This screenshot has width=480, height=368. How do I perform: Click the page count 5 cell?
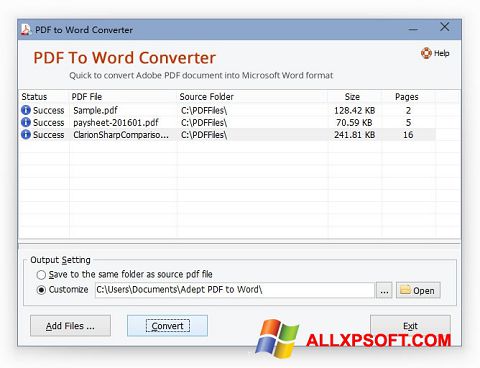tap(408, 123)
